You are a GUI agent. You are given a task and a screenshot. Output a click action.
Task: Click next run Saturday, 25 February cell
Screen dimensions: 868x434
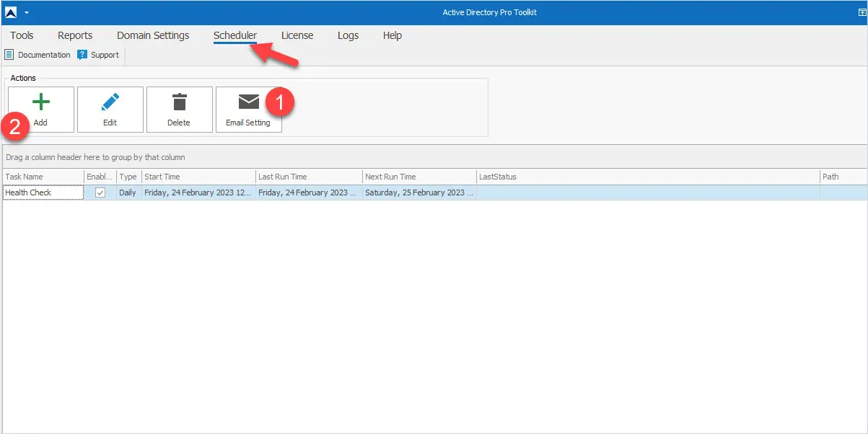tap(419, 192)
